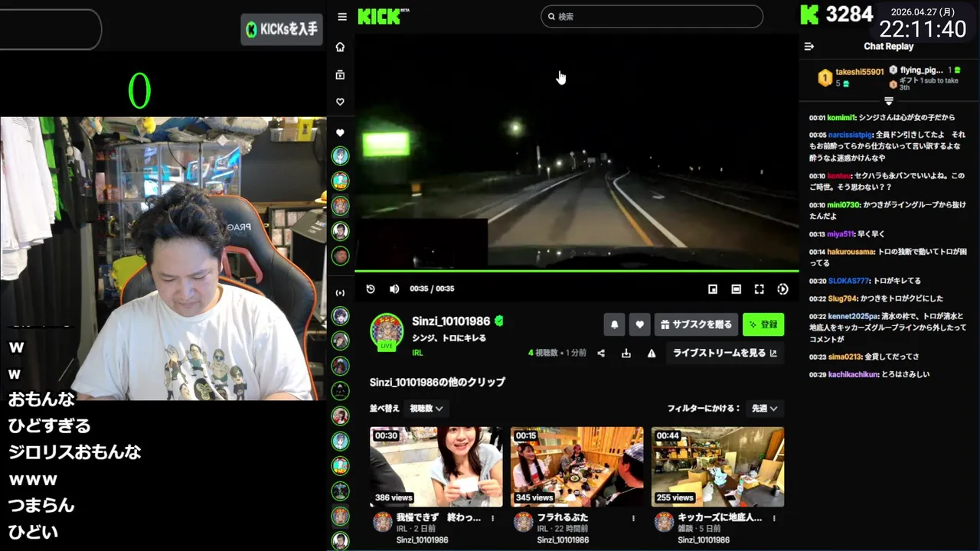980x551 pixels.
Task: Collapse the Chat Replay panel
Action: point(808,47)
